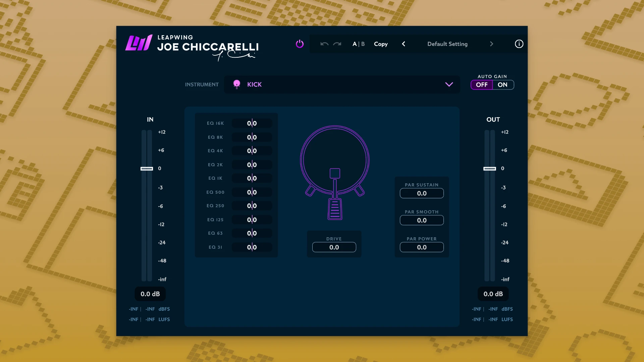Click the kick drum illustration

pos(335,173)
